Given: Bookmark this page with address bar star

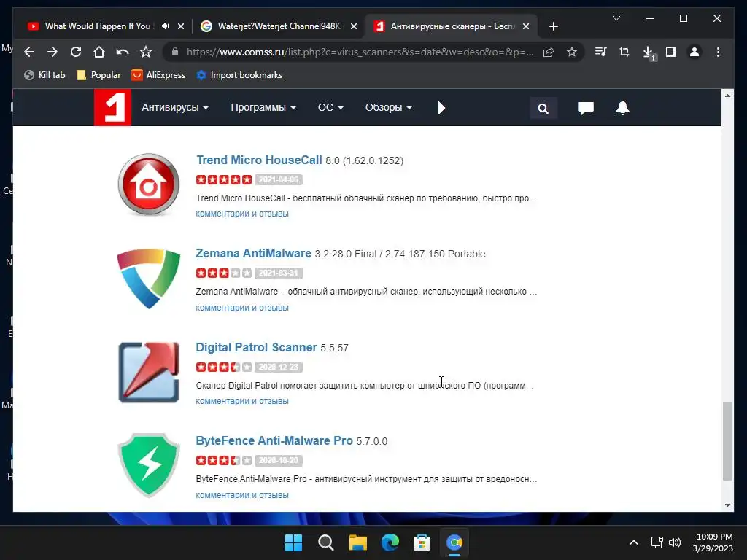Looking at the screenshot, I should pos(572,52).
